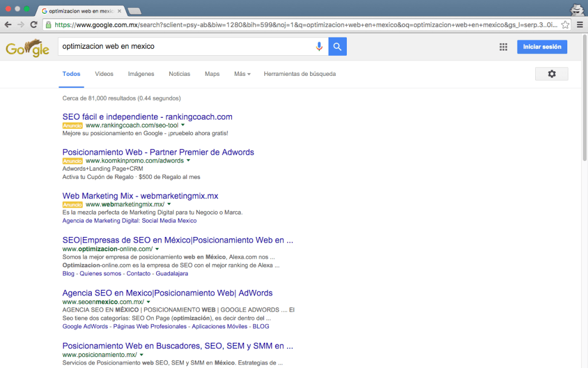Expand the webmarketingmix.mx URL arrow
The height and width of the screenshot is (368, 588).
[x=169, y=204]
